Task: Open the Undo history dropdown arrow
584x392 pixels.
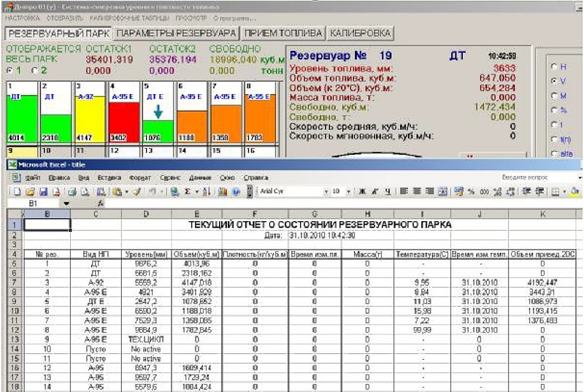Action: (161, 192)
